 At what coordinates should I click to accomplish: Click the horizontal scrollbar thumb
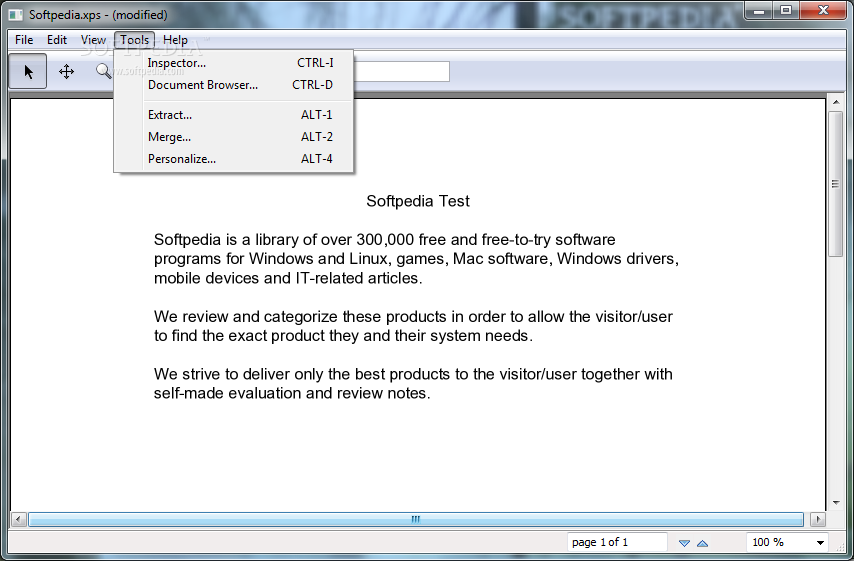click(x=416, y=520)
